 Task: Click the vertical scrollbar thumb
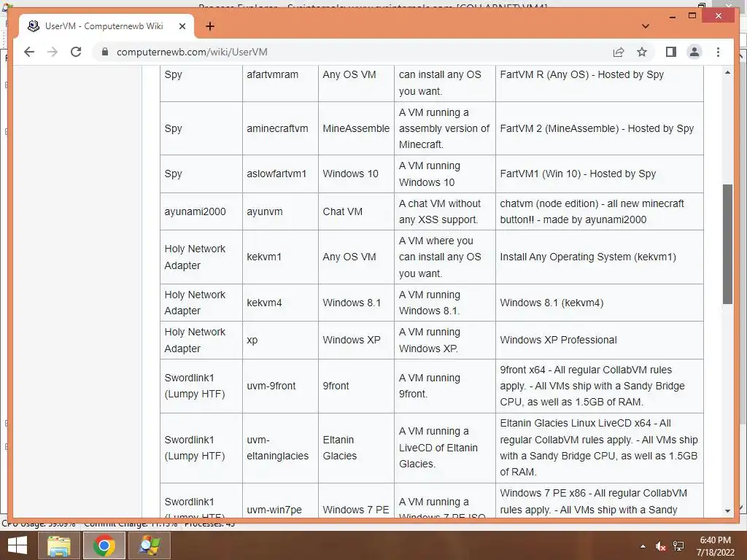tap(727, 244)
